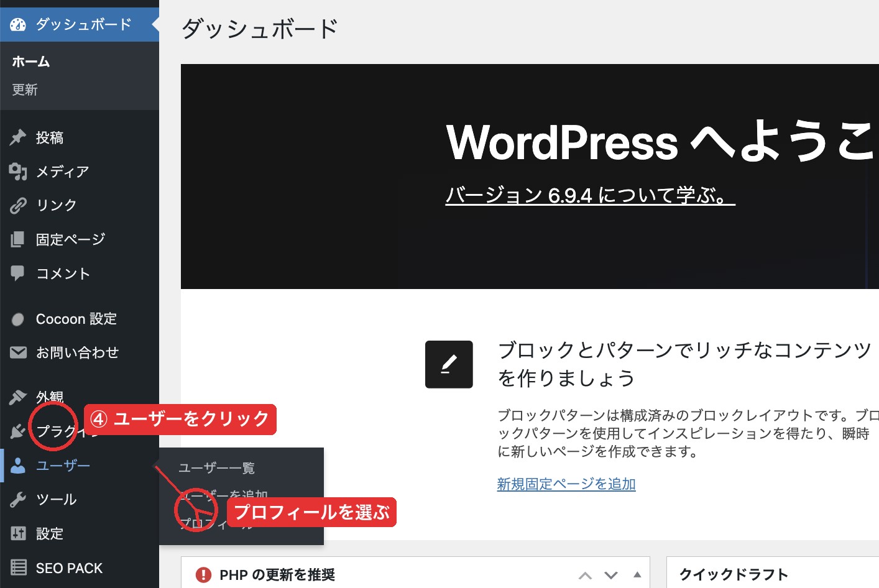Click the sliders icon beside 設定
Screen dimensions: 879x588
tap(18, 533)
